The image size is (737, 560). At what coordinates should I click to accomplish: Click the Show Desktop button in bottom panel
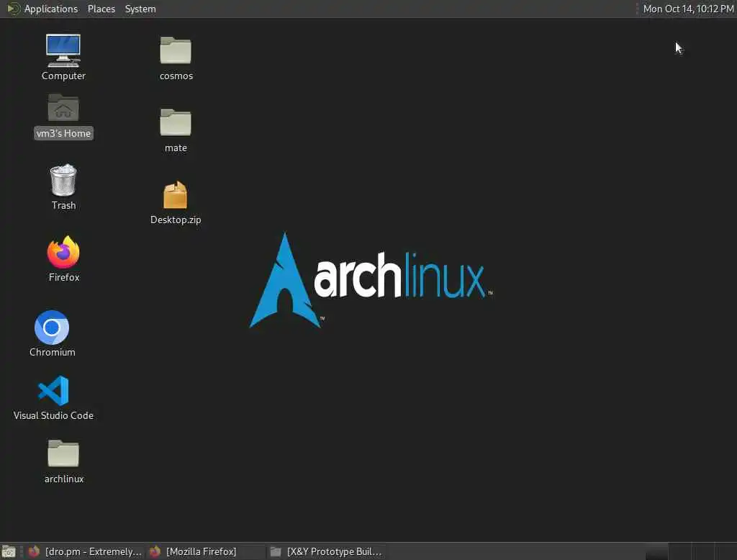point(9,551)
